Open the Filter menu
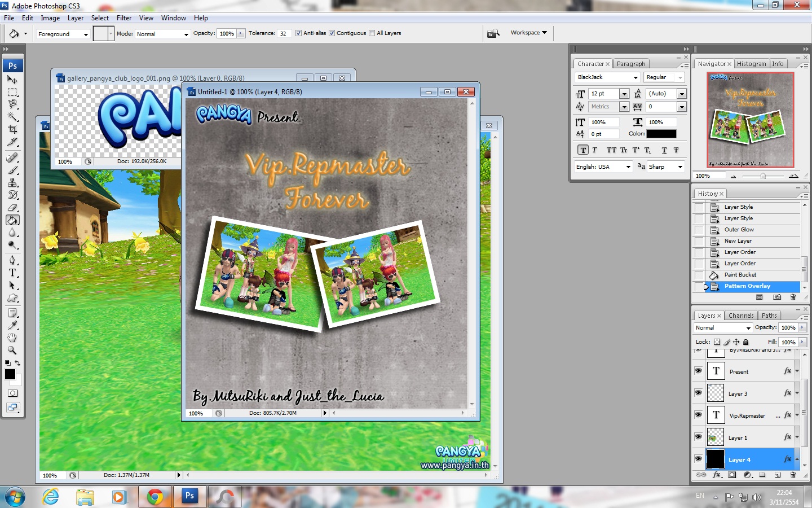 click(124, 18)
